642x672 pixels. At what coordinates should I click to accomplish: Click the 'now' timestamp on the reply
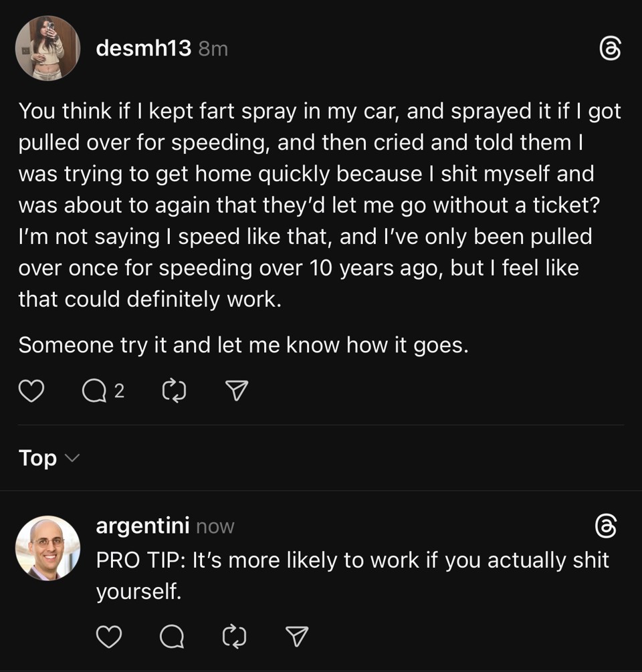coord(215,527)
